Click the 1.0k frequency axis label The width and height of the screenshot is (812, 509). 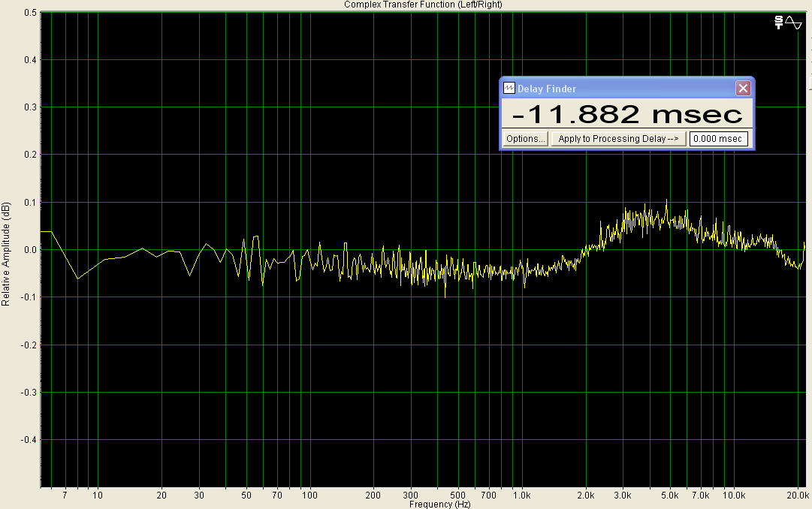[x=521, y=495]
